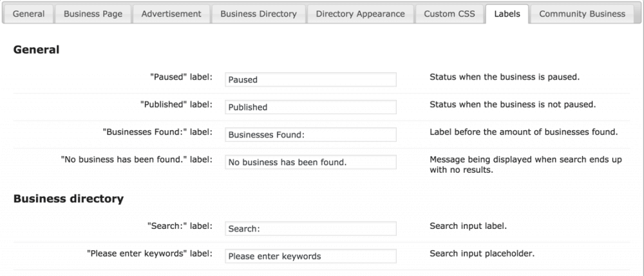The height and width of the screenshot is (276, 644).
Task: Switch to the Custom CSS tab
Action: 449,14
